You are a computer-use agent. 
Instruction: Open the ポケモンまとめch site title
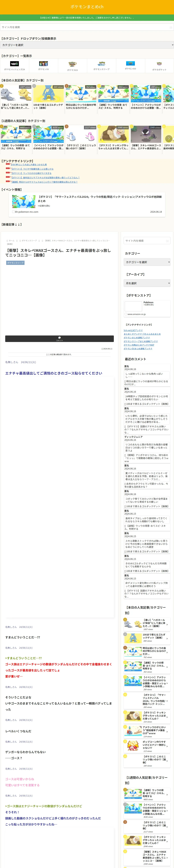click(x=87, y=7)
